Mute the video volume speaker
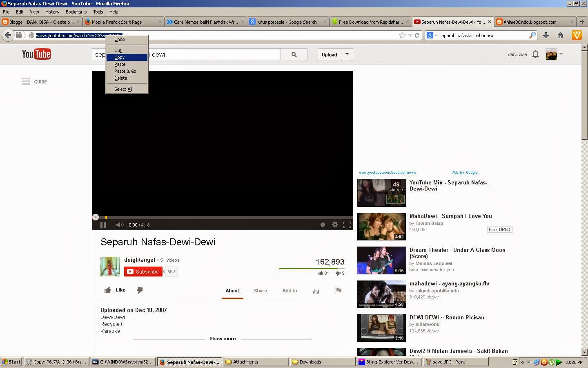The height and width of the screenshot is (368, 588). [x=120, y=224]
